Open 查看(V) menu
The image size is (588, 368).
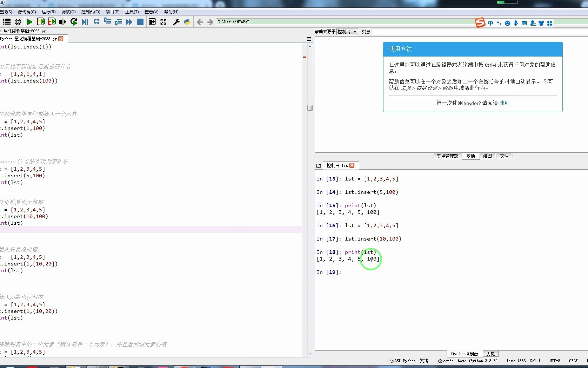(151, 12)
